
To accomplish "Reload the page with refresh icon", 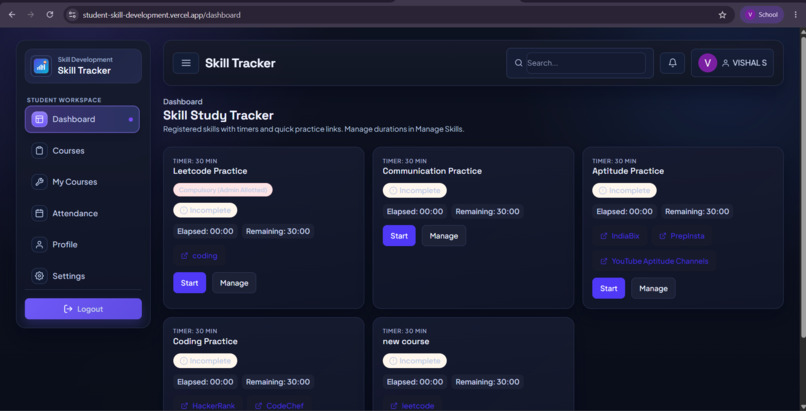I will click(x=49, y=15).
